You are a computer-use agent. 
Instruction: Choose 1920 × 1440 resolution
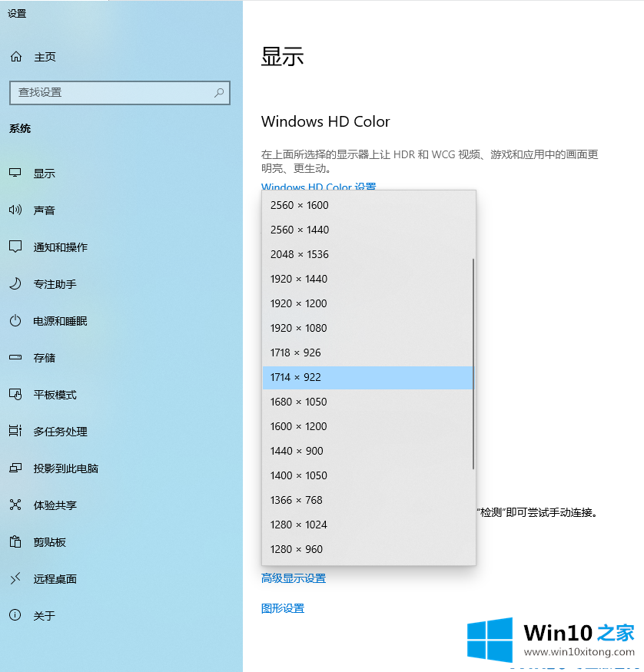tap(368, 279)
